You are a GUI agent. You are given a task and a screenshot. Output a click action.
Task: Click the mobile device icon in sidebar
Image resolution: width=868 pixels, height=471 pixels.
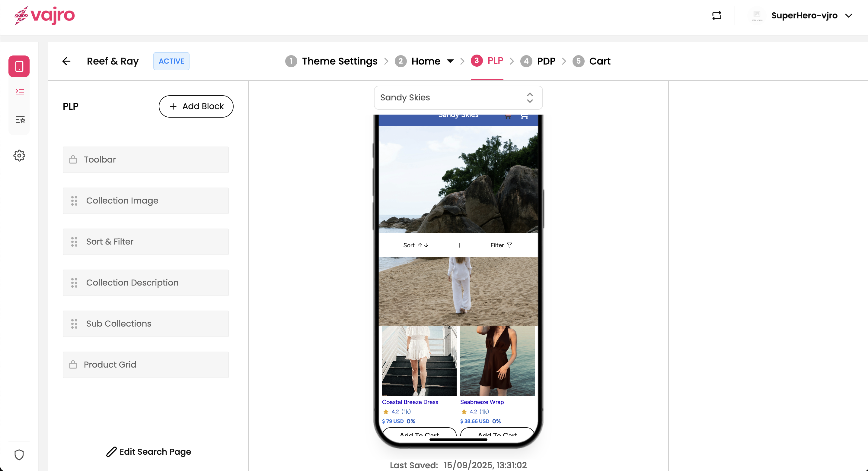click(x=19, y=66)
